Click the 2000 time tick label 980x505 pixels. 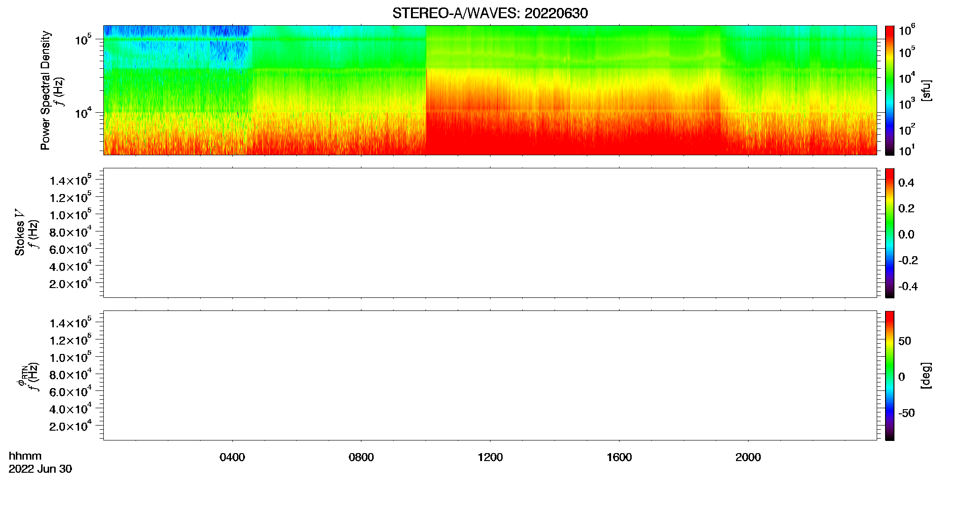click(748, 457)
